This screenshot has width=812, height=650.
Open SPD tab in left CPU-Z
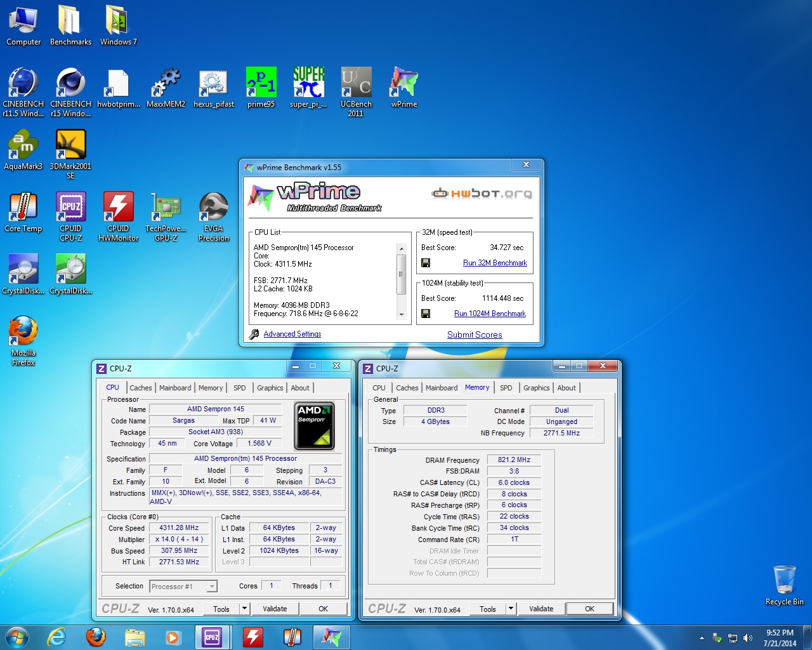239,388
